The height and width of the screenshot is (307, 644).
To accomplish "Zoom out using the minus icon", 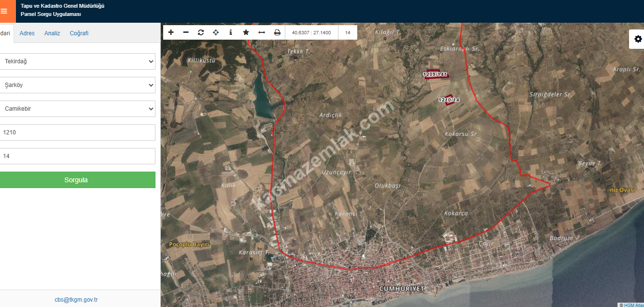I will [186, 32].
